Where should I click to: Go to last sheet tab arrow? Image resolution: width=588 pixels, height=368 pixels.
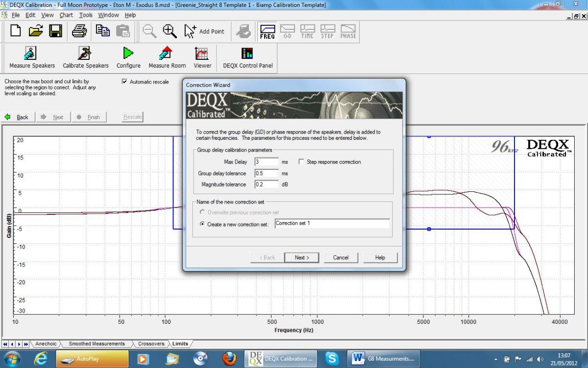[x=26, y=344]
